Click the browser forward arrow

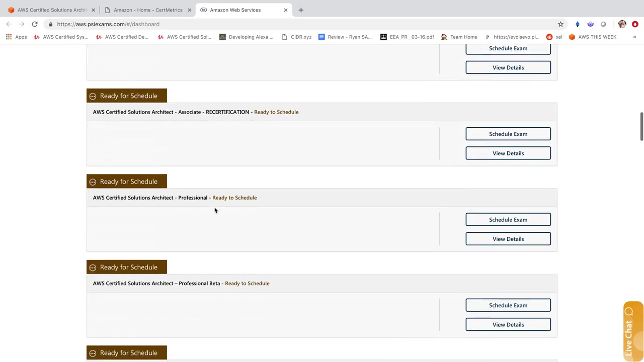[22, 24]
